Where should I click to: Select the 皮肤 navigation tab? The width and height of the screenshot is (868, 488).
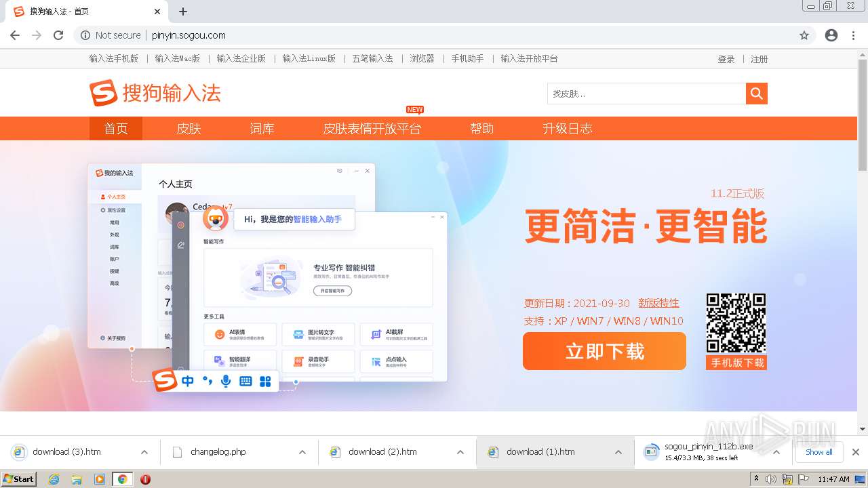189,128
